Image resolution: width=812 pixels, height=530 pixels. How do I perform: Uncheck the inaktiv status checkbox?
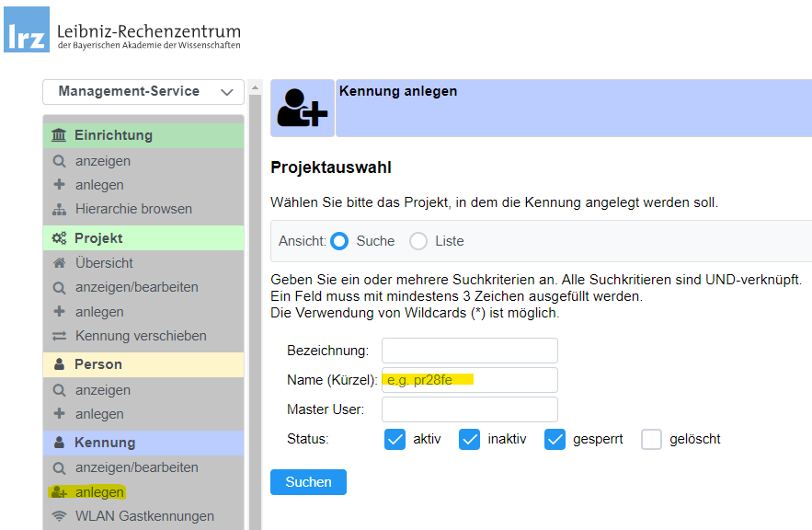pyautogui.click(x=470, y=439)
